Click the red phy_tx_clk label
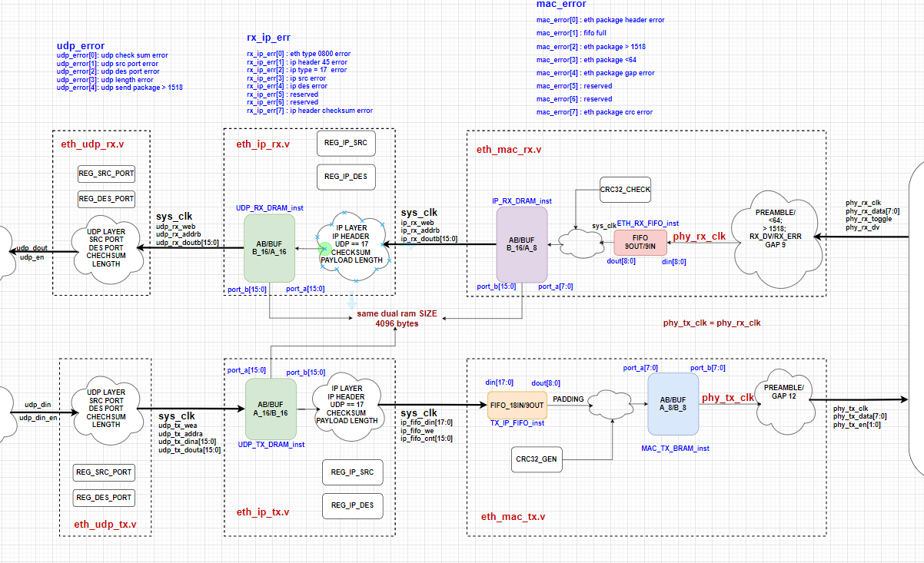This screenshot has height=563, width=924. tap(728, 398)
